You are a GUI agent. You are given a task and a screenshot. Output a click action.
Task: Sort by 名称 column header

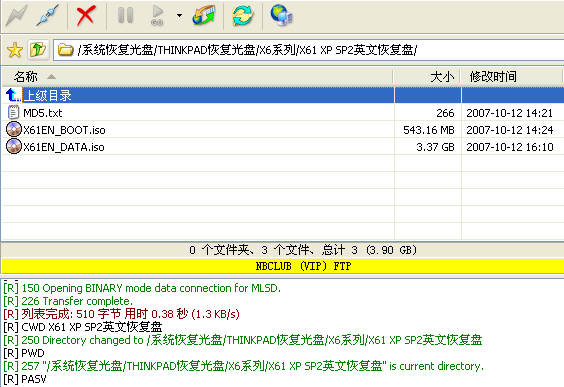tap(197, 77)
